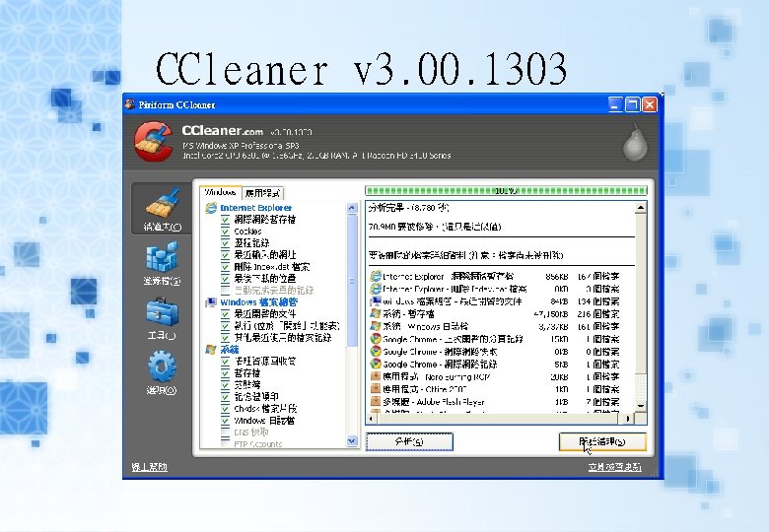Click the results horizontal scroll-right arrow
Viewport: 769px width, 532px height.
point(628,419)
